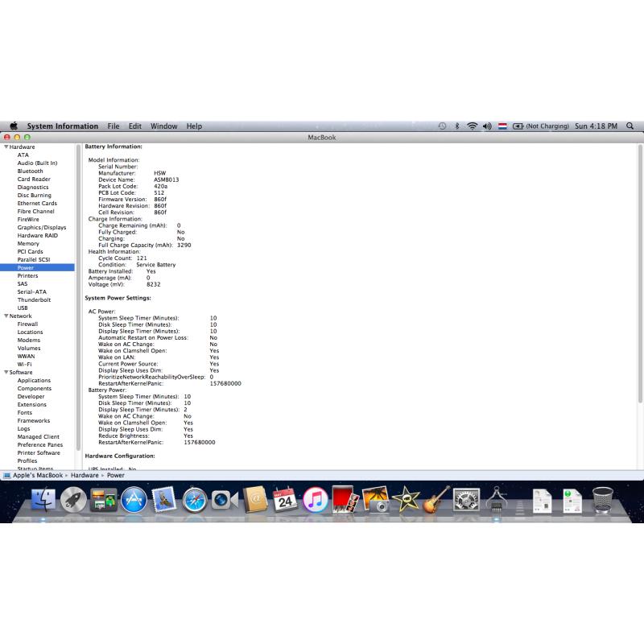Image resolution: width=644 pixels, height=644 pixels.
Task: Select Power item in sidebar
Action: 37,267
